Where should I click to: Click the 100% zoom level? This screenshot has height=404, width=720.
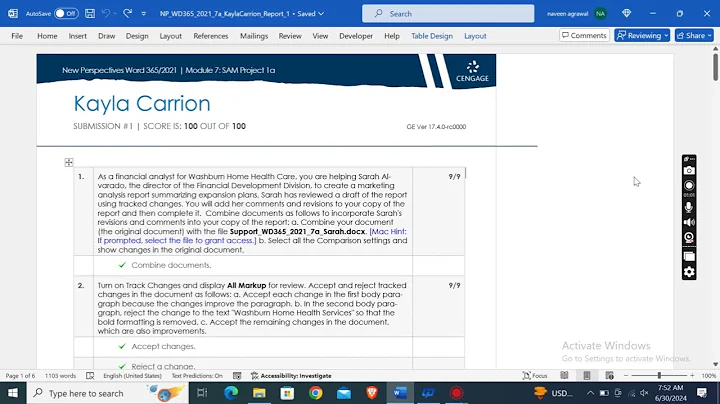pyautogui.click(x=709, y=376)
